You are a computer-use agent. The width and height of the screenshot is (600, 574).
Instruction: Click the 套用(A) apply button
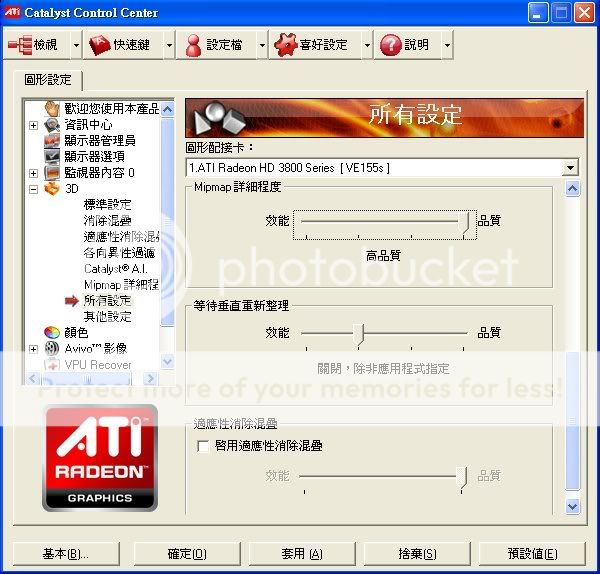tap(302, 553)
